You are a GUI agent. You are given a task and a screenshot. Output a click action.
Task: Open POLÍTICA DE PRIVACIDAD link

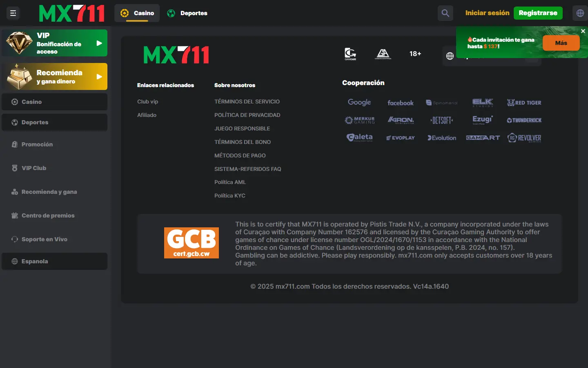247,115
